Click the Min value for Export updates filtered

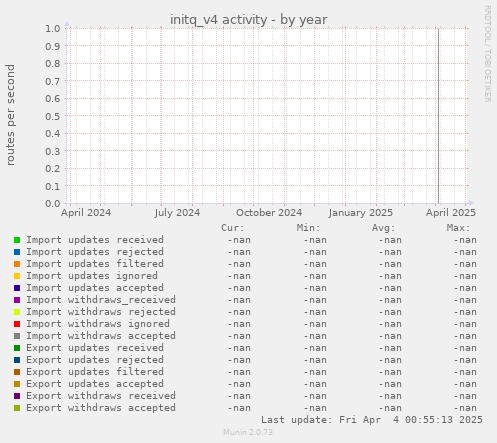(x=315, y=372)
